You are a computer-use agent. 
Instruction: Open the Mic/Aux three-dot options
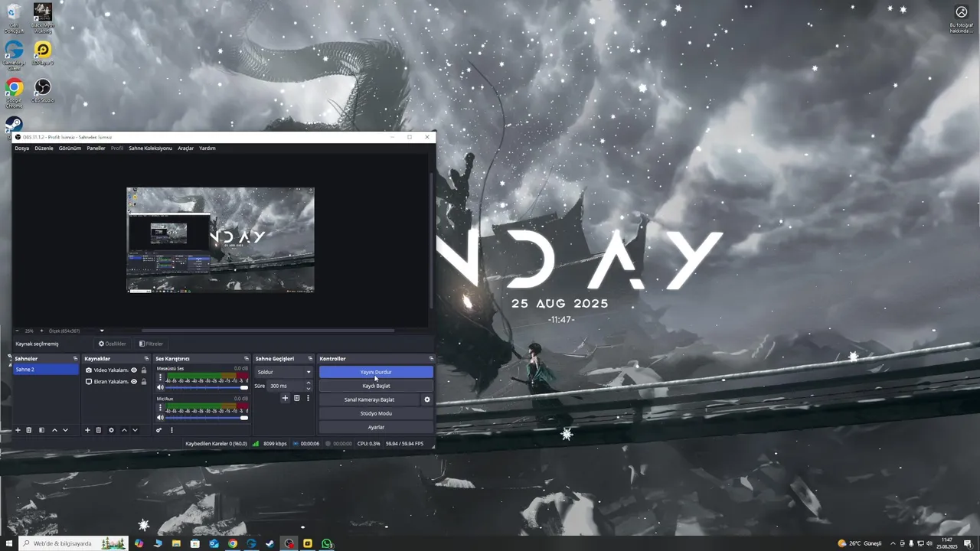[160, 408]
